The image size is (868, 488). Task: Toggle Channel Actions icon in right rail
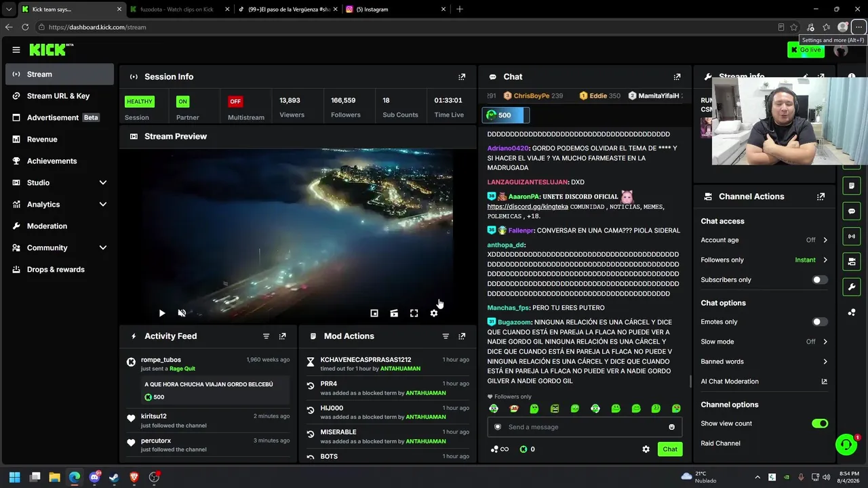pyautogui.click(x=852, y=262)
